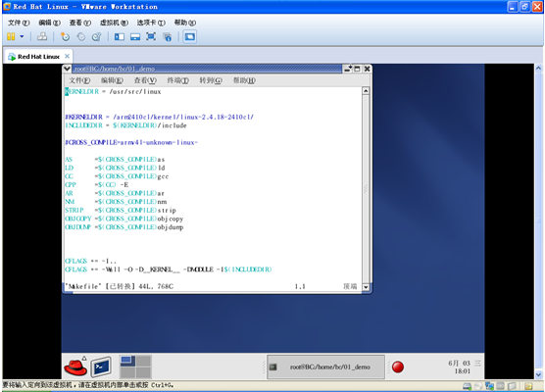Open the snapshot manager icon
The height and width of the screenshot is (392, 545).
tap(97, 36)
